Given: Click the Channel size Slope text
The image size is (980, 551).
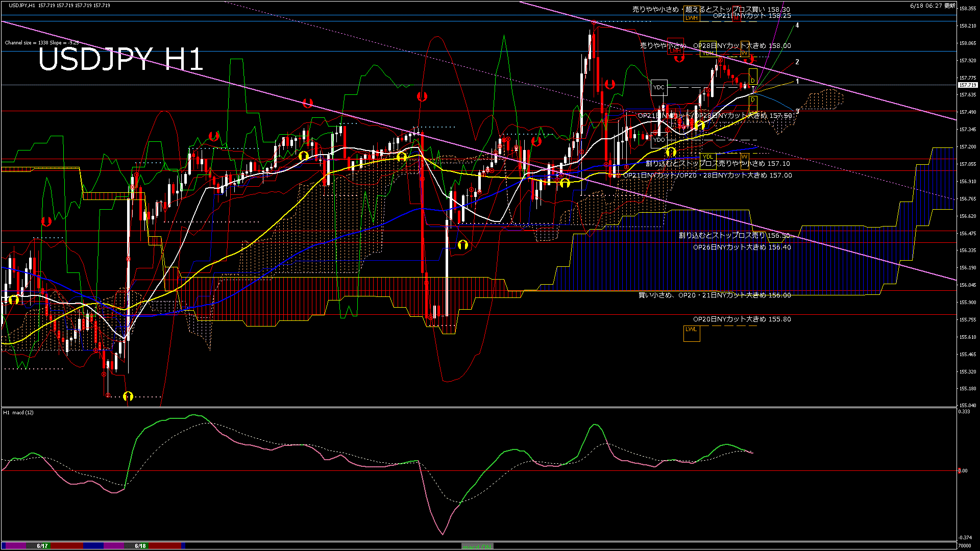Looking at the screenshot, I should tap(42, 43).
